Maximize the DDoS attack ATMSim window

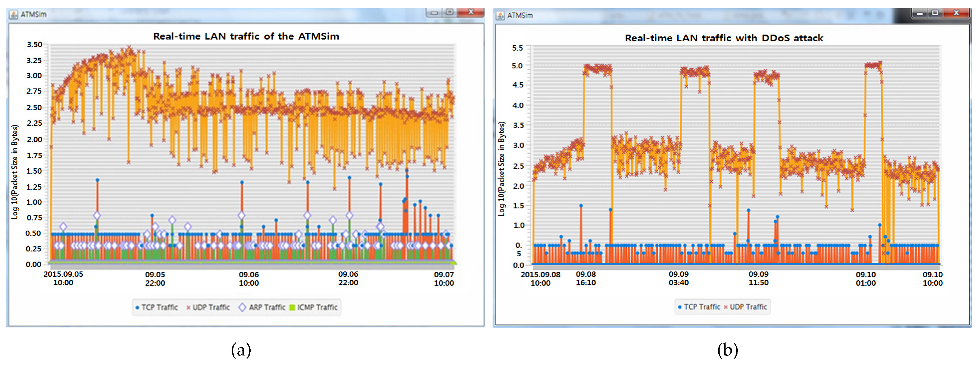pos(935,13)
